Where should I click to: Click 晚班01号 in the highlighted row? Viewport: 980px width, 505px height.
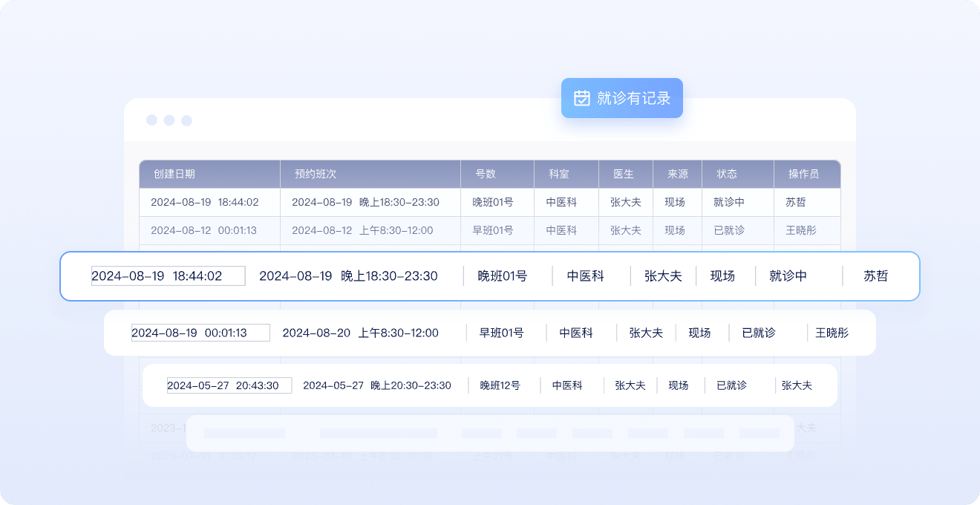(x=502, y=276)
